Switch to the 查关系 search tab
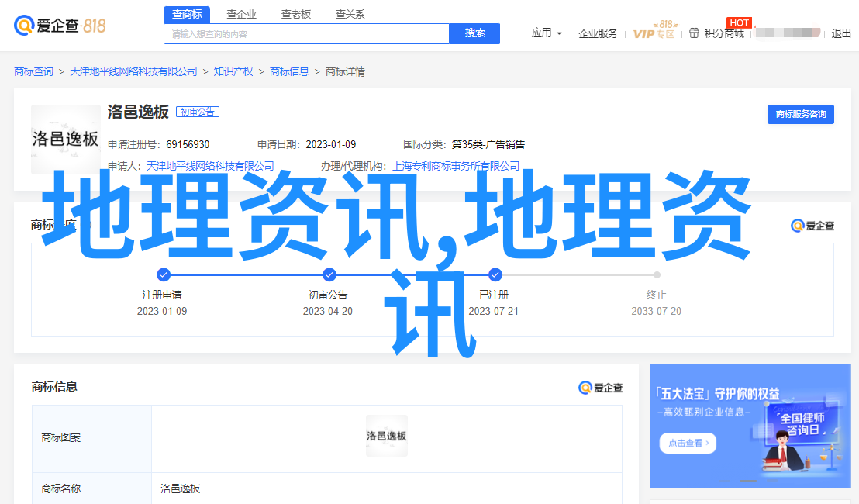 [350, 14]
